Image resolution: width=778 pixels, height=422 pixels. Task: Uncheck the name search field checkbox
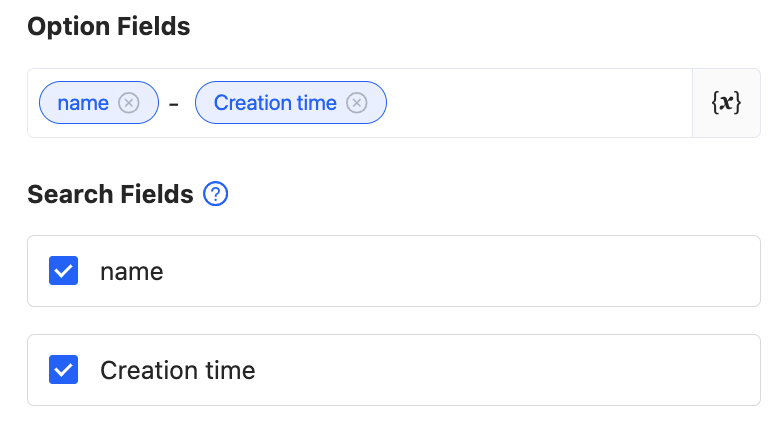64,271
